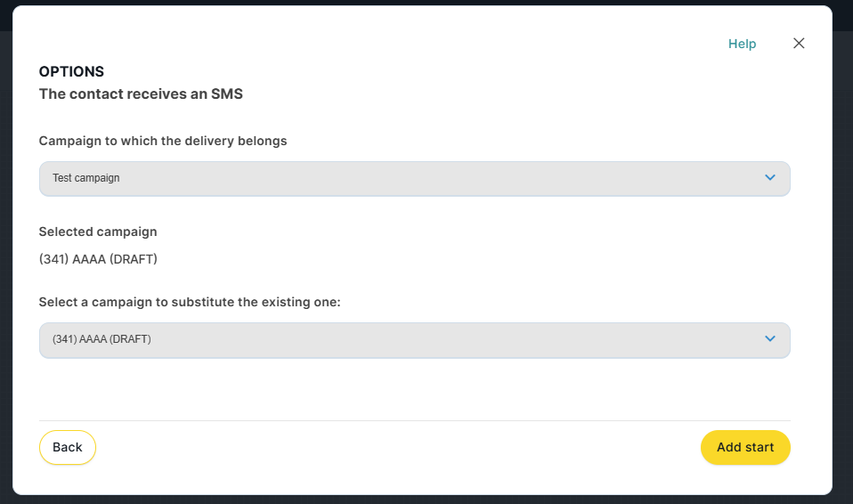This screenshot has height=504, width=853.
Task: Click the 'Selected campaign' label
Action: (98, 232)
